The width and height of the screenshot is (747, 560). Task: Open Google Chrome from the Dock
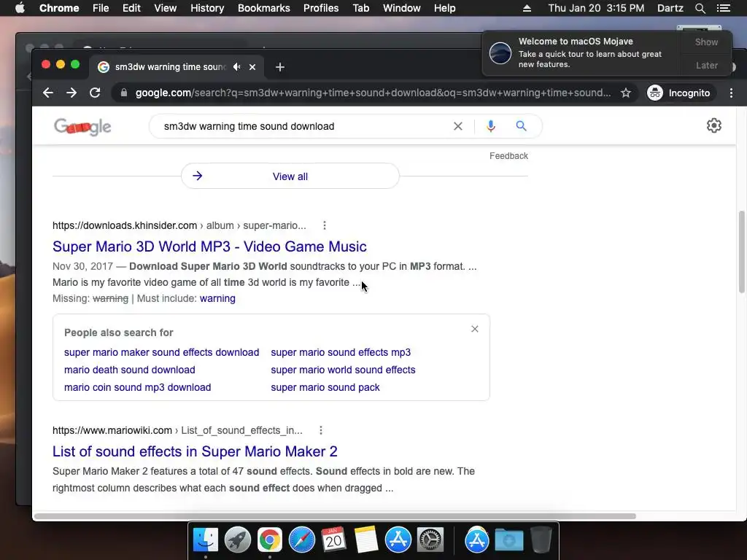[270, 540]
